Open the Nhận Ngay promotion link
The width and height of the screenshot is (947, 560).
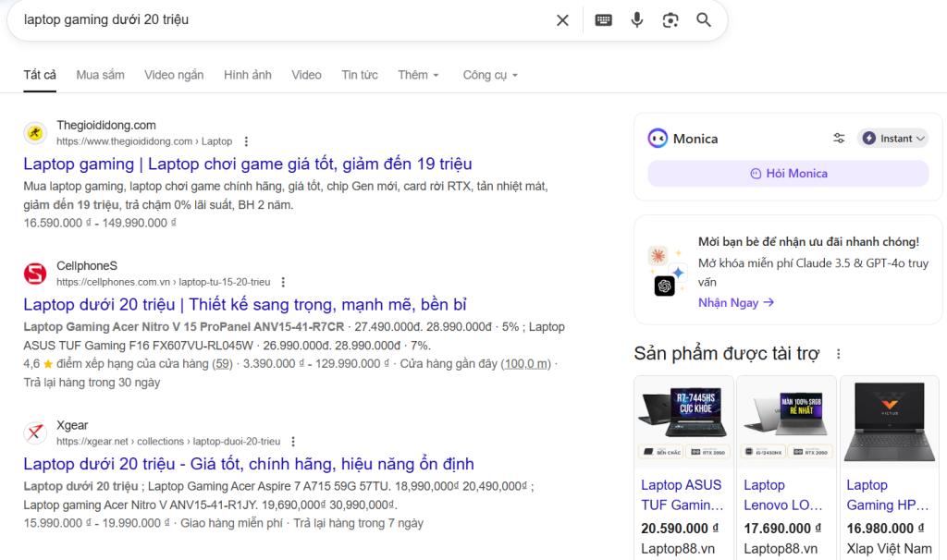tap(735, 302)
